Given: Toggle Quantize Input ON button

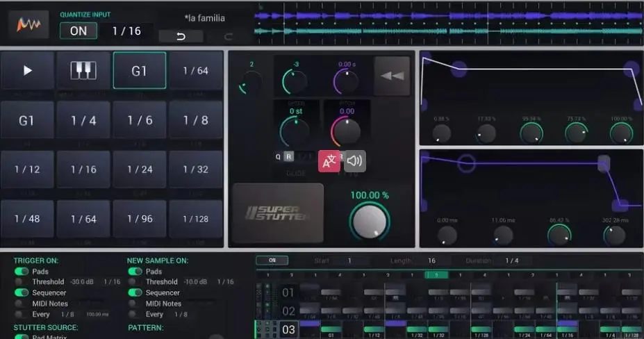Looking at the screenshot, I should tap(79, 31).
